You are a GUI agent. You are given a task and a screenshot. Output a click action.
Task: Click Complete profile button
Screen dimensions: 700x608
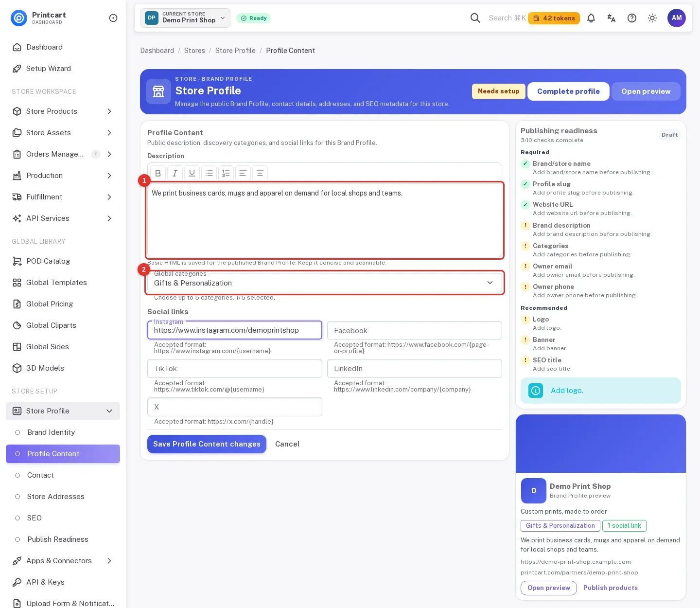(x=568, y=91)
